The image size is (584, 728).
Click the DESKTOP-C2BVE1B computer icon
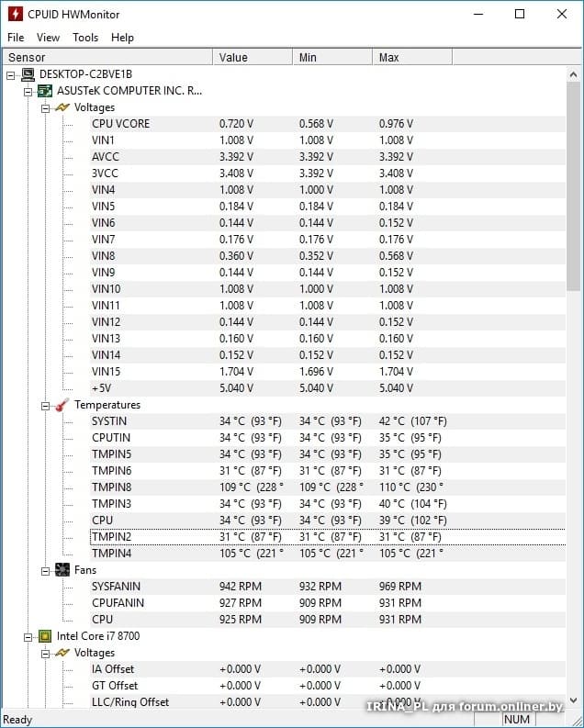pos(28,74)
